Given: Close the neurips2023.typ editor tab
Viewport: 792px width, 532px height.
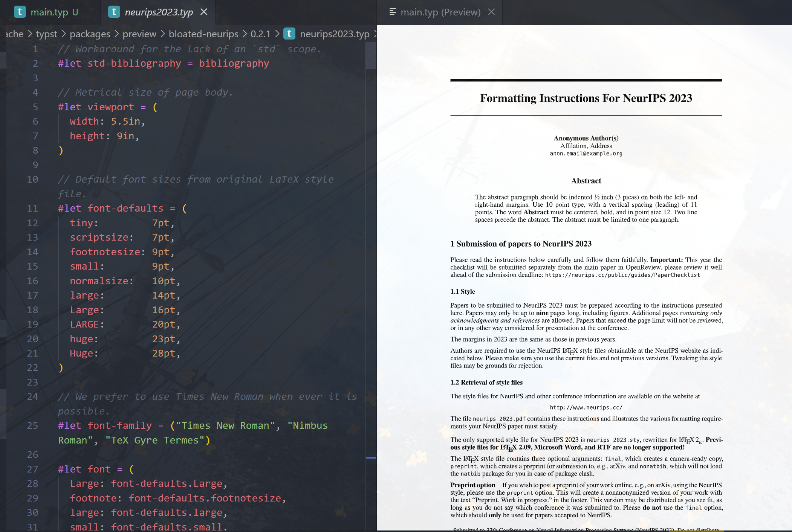Looking at the screenshot, I should pos(204,12).
